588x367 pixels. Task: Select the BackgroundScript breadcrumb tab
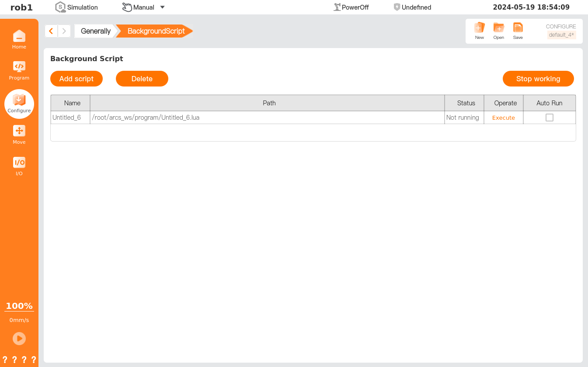(156, 31)
